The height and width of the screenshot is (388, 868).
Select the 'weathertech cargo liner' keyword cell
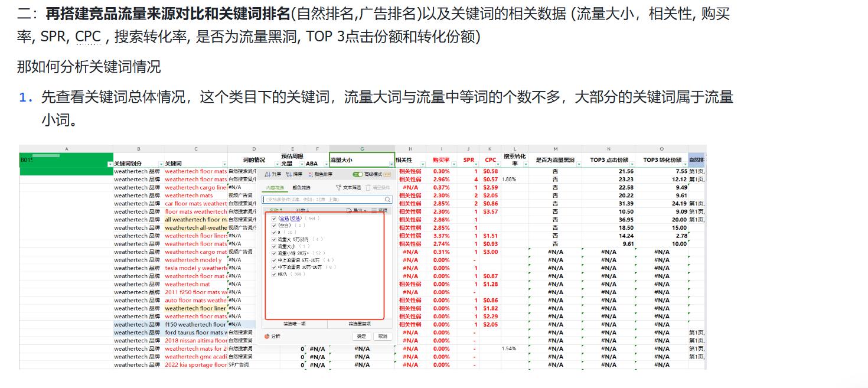[x=196, y=187]
